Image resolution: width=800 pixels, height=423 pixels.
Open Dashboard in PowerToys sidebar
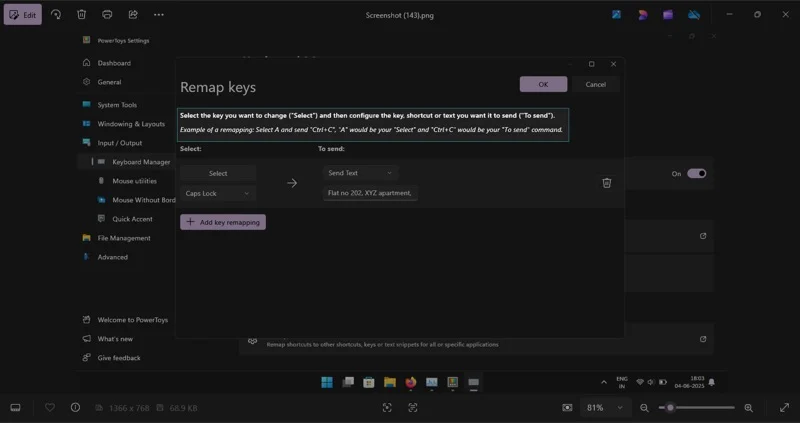(114, 63)
